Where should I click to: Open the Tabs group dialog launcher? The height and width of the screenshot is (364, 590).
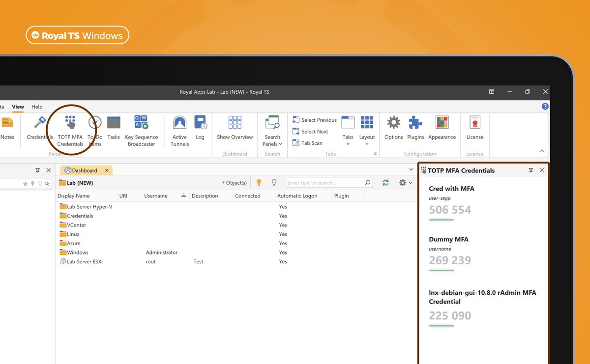pos(375,154)
